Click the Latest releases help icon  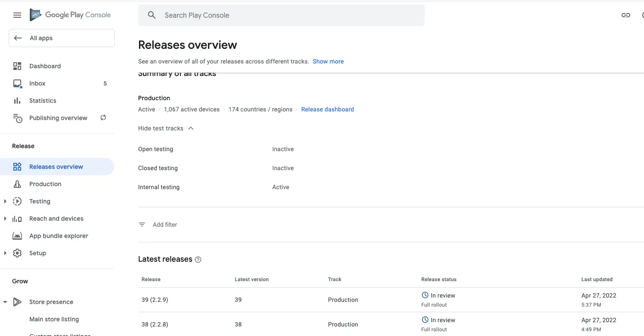point(198,260)
